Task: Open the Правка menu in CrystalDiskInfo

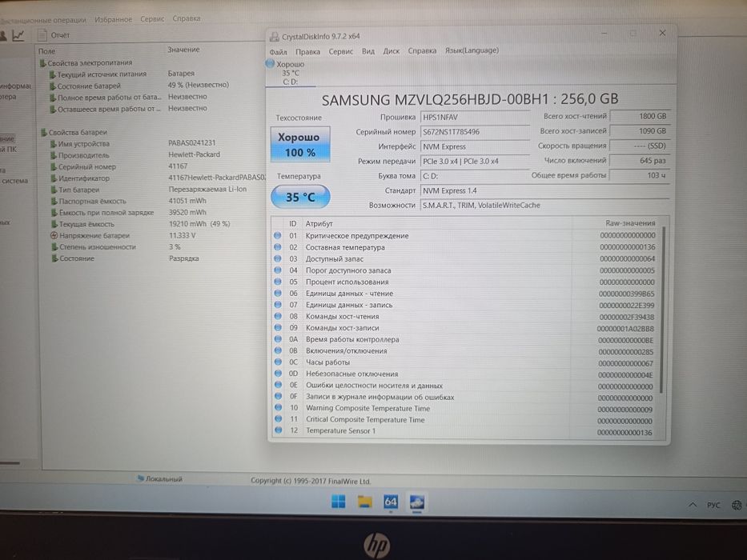Action: coord(307,51)
